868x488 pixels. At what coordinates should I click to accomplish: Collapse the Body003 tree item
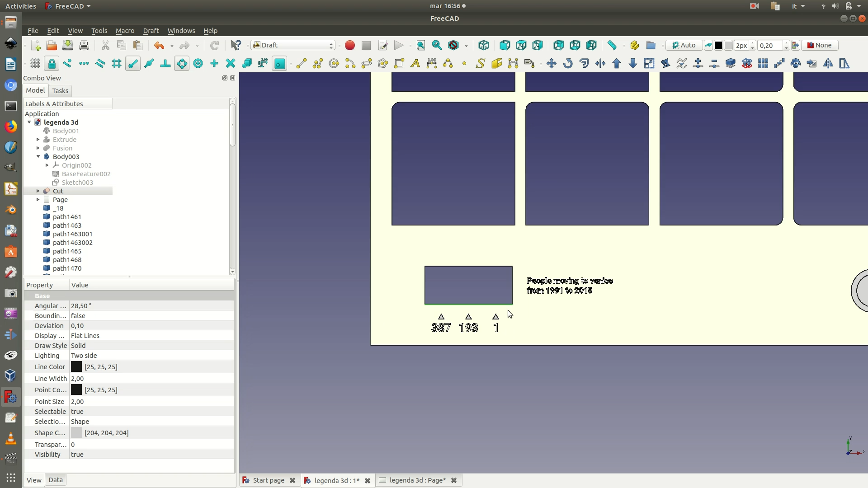38,157
